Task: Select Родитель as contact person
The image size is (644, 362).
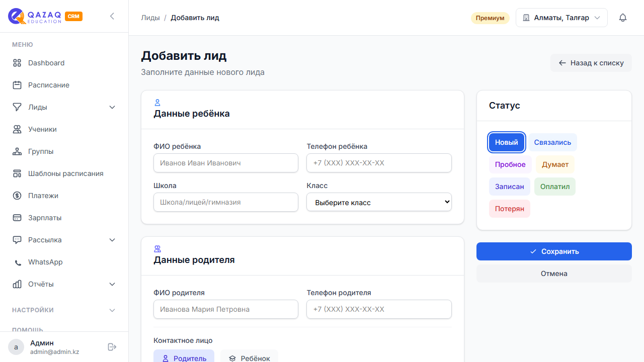Action: pos(184,358)
